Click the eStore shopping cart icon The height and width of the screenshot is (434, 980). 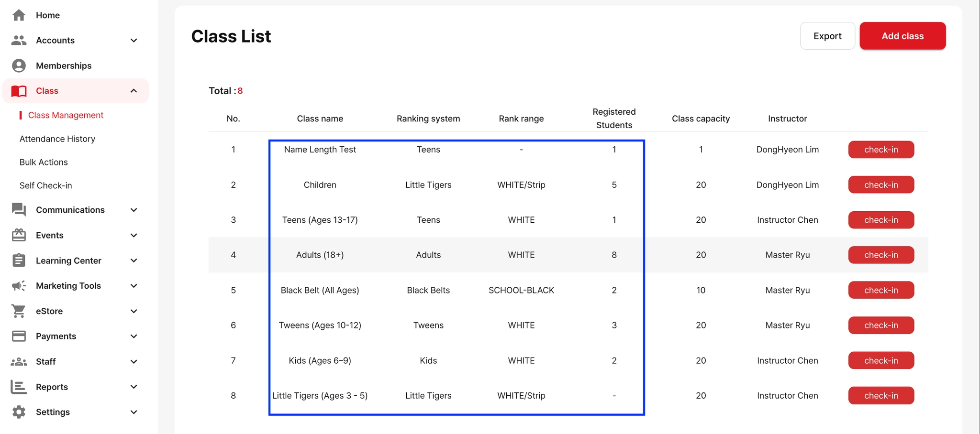(19, 311)
